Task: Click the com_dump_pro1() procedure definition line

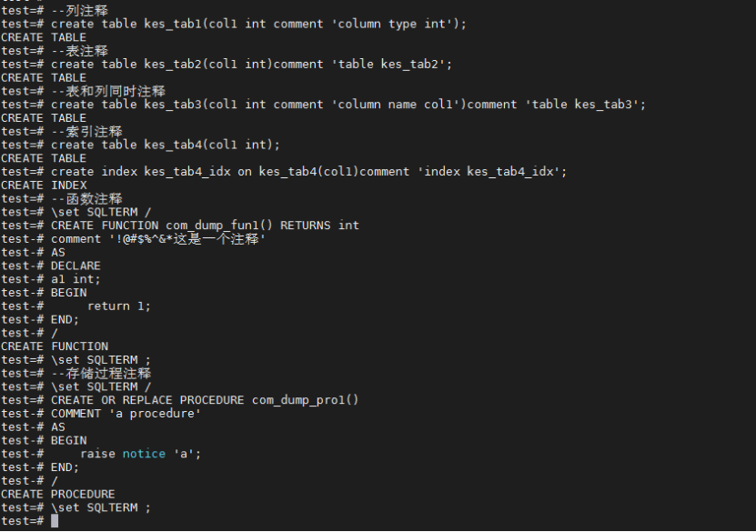Action: [x=205, y=400]
